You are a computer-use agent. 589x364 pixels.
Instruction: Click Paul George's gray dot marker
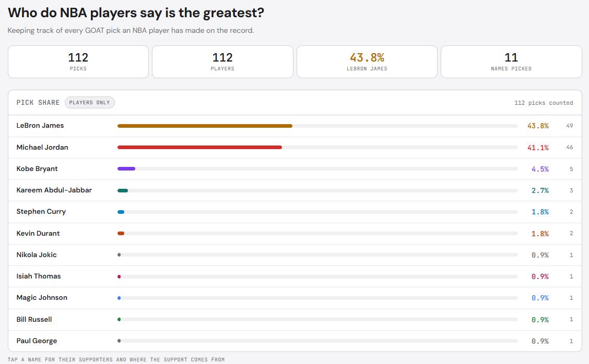119,341
